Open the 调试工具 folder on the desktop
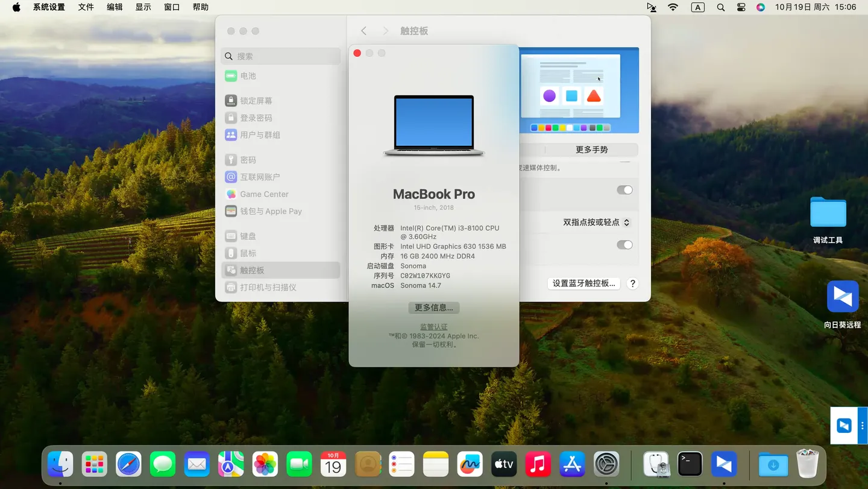The width and height of the screenshot is (868, 489). [828, 212]
